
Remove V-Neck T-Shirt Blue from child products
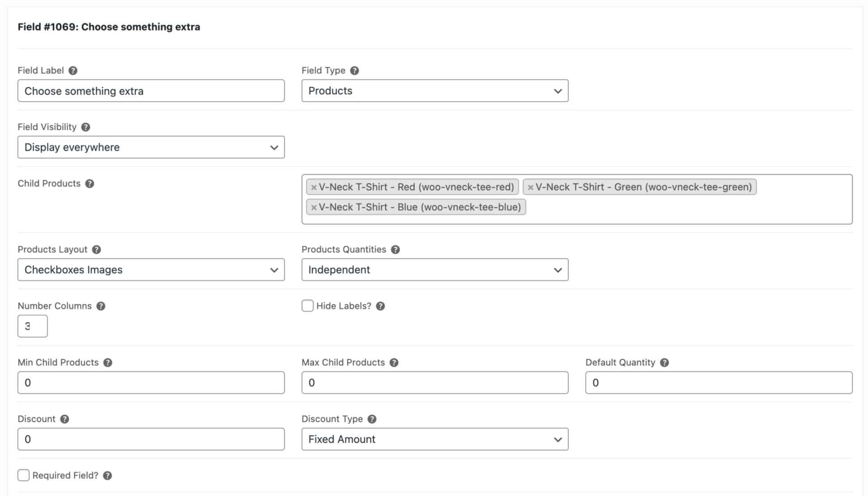(314, 207)
